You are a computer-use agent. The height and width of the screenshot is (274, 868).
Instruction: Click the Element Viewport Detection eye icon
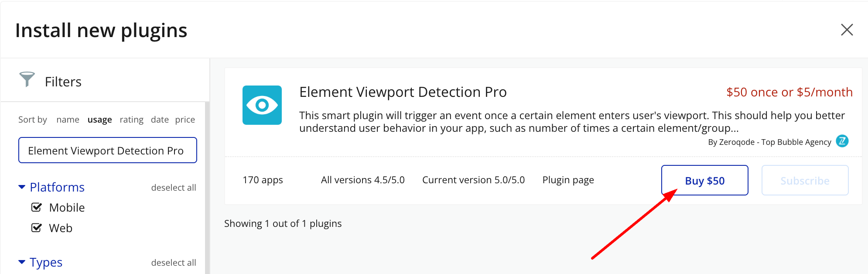(x=262, y=105)
